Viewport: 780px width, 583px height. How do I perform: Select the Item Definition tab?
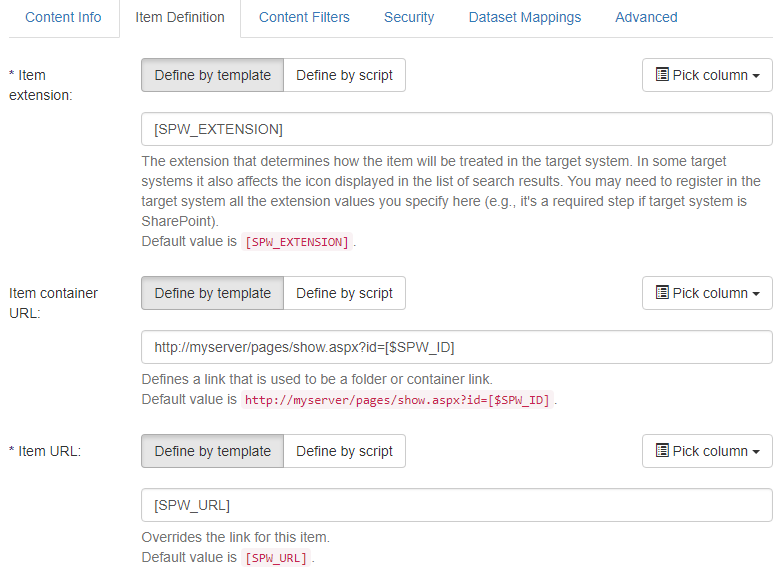point(180,17)
